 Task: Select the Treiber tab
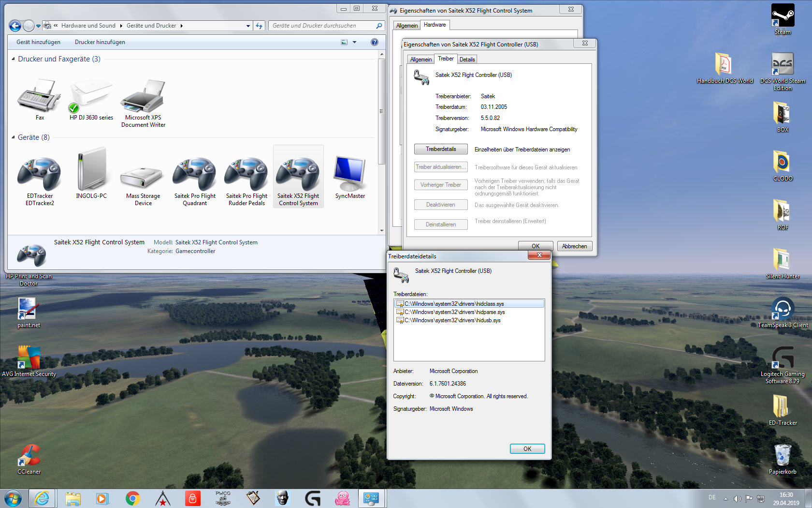point(446,59)
